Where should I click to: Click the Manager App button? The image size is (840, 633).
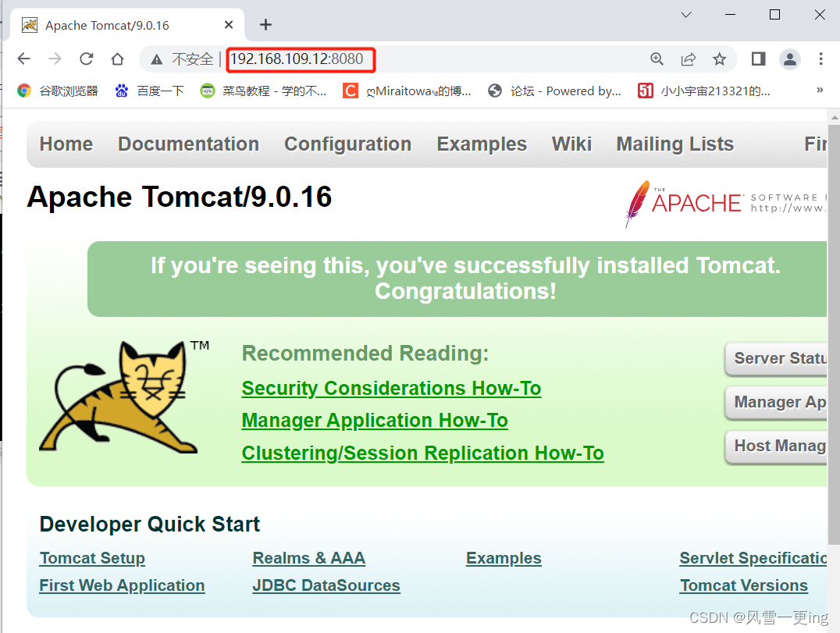[776, 402]
